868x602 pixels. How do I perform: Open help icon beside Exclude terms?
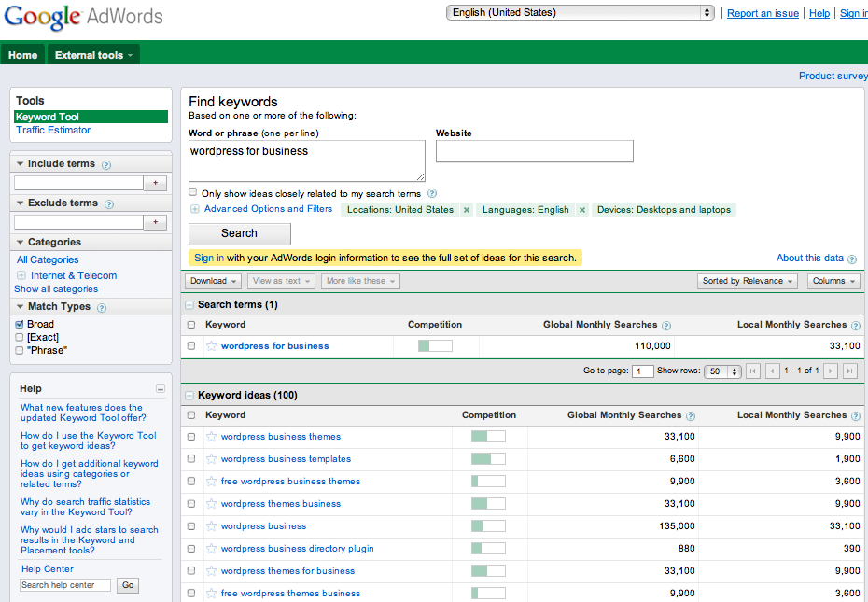109,204
